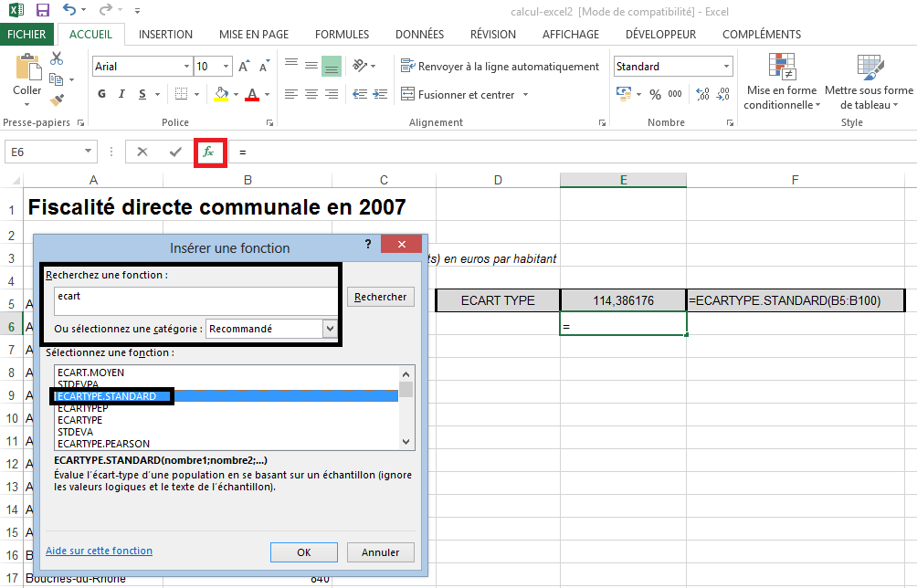
Task: Click the Insert Function fx icon
Action: pyautogui.click(x=209, y=152)
